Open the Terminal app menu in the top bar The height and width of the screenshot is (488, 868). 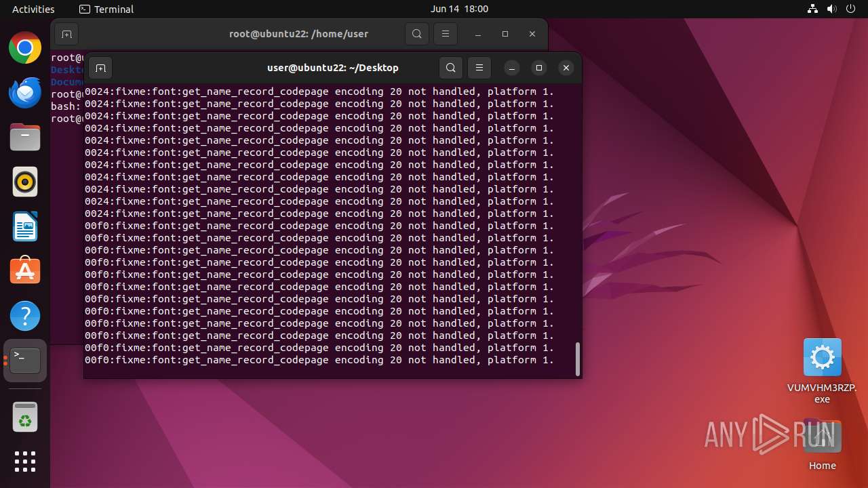106,9
